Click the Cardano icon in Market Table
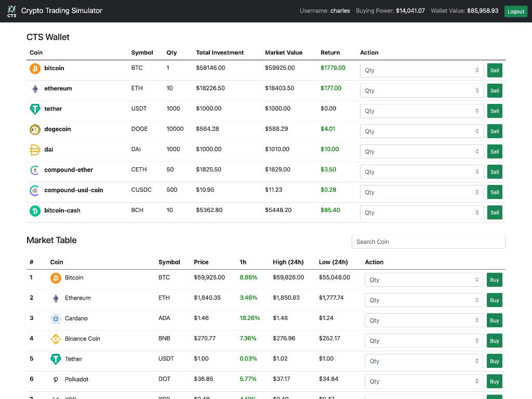 click(56, 318)
